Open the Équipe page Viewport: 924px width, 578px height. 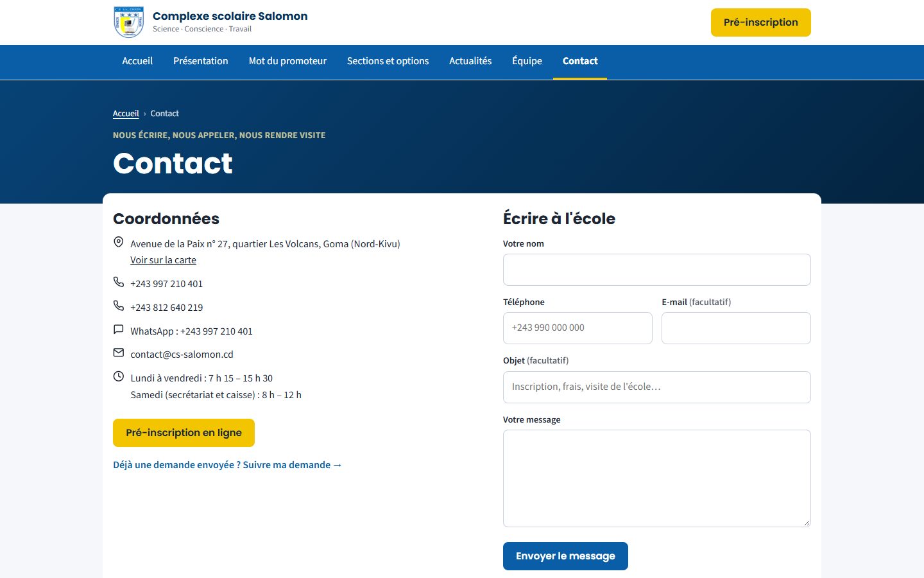click(x=527, y=61)
